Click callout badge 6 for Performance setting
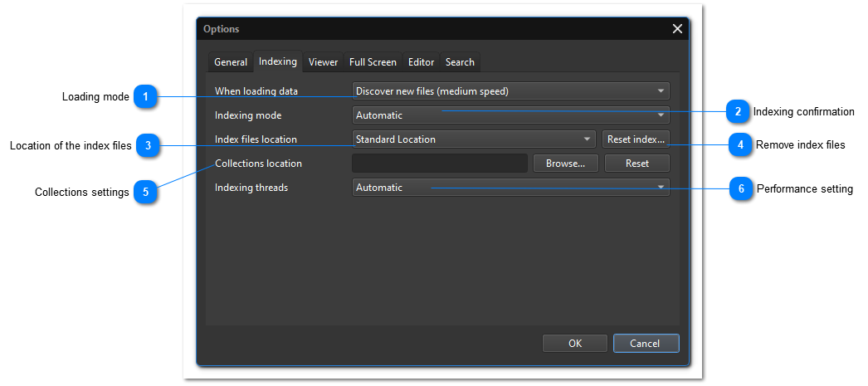Image resolution: width=868 pixels, height=386 pixels. [740, 188]
